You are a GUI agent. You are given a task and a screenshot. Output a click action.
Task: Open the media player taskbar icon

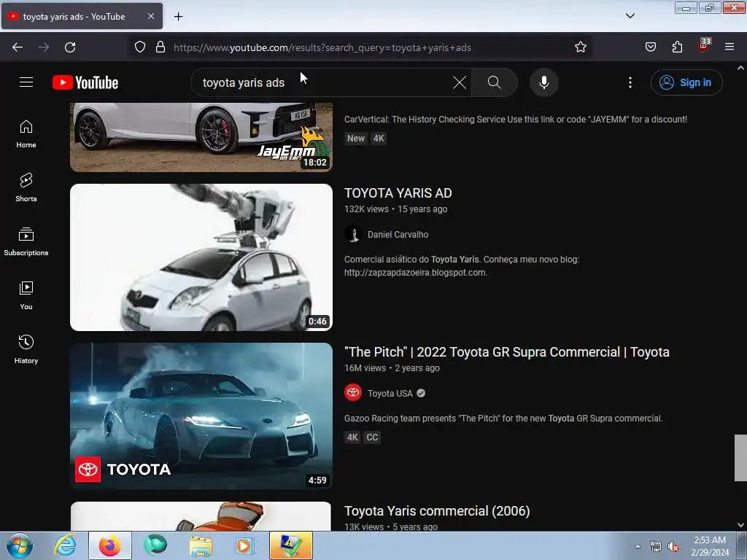(x=245, y=546)
